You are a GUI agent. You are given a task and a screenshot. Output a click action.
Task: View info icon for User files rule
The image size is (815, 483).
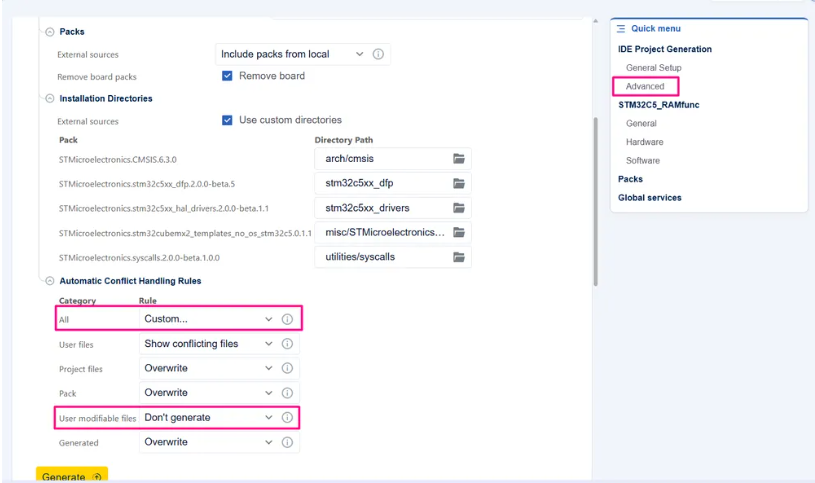point(287,344)
